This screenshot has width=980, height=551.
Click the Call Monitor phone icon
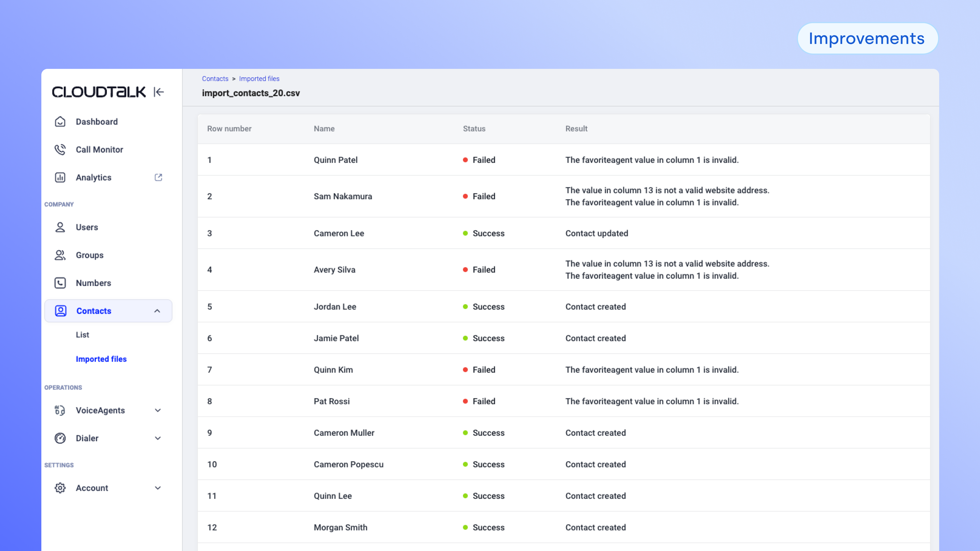pos(60,149)
